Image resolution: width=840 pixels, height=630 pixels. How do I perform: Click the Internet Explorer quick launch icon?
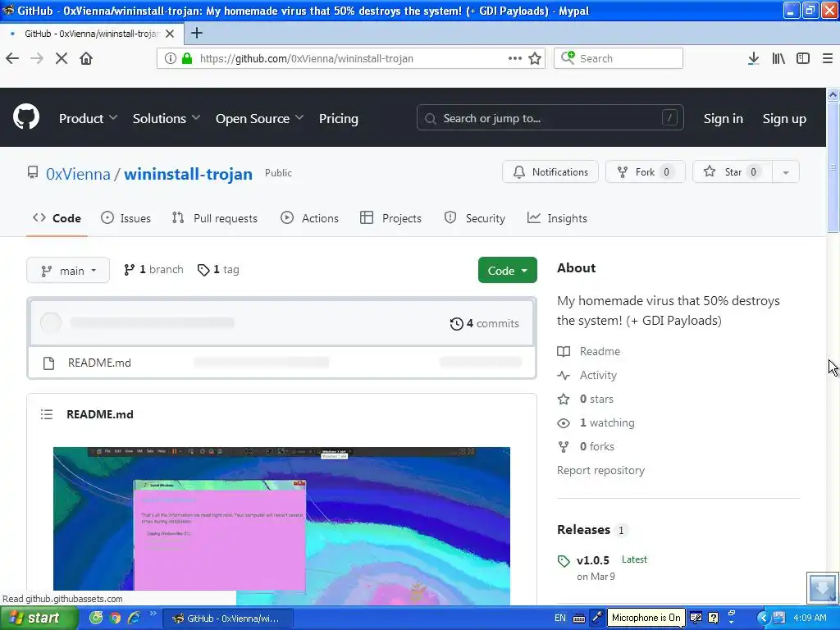(134, 618)
